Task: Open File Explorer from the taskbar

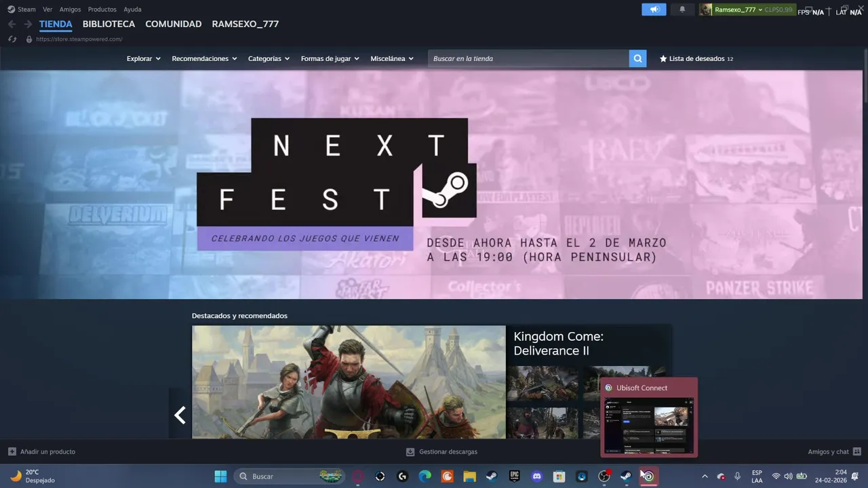Action: [469, 476]
